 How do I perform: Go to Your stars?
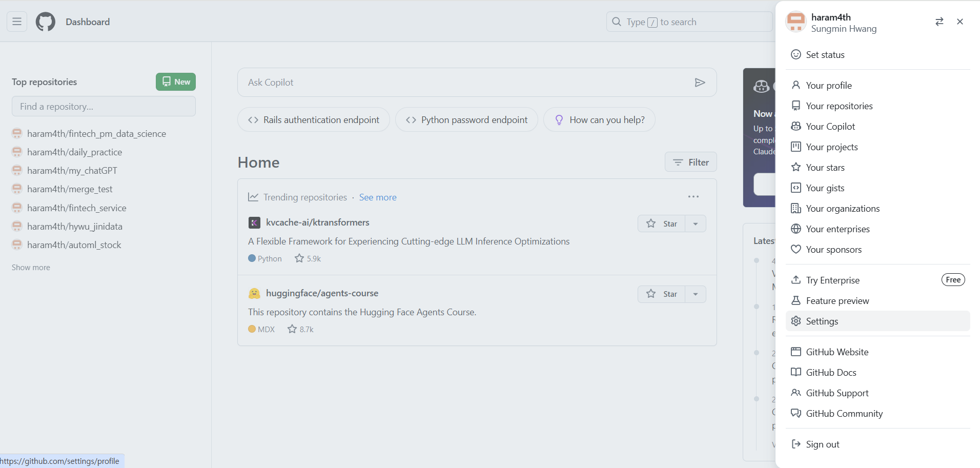[x=877, y=167]
